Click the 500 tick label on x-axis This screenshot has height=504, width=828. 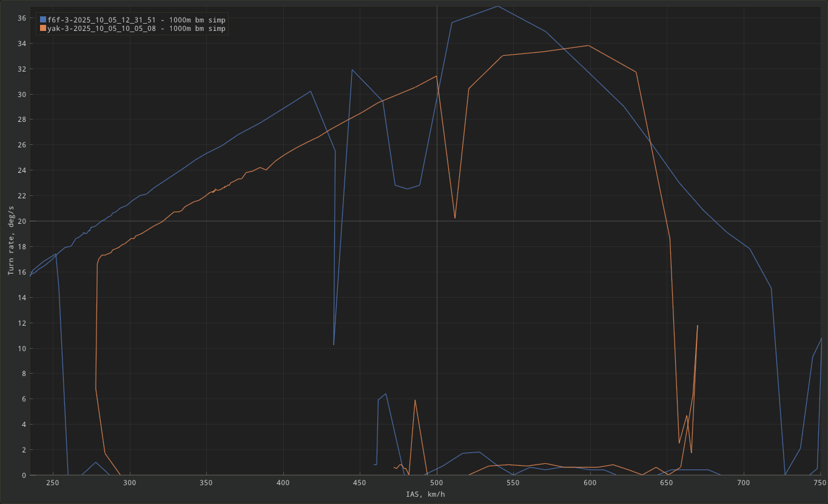pos(436,483)
